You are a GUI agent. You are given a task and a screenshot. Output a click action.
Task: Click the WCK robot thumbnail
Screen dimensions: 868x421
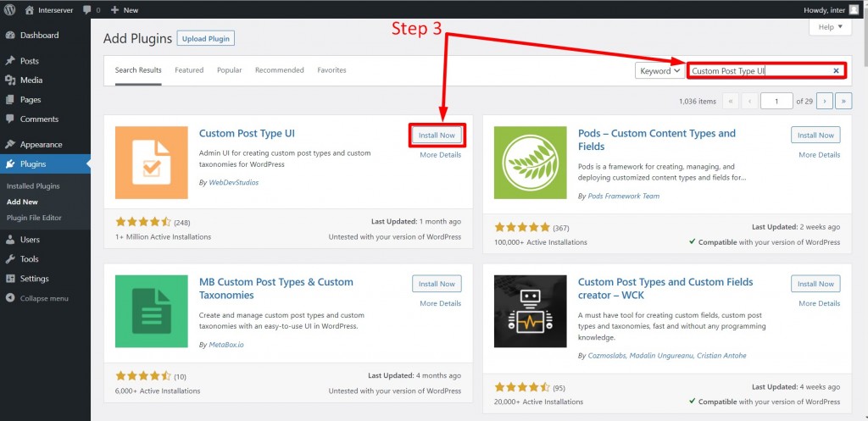[531, 312]
